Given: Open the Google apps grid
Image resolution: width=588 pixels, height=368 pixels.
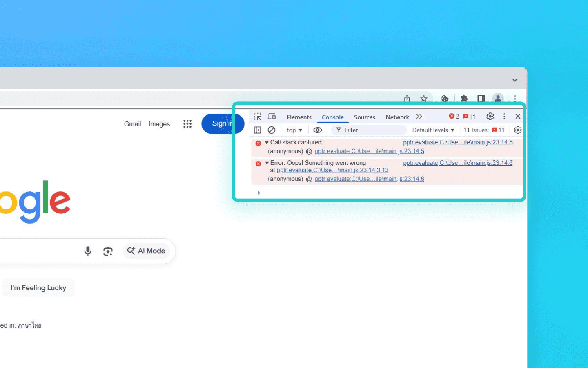Looking at the screenshot, I should (187, 124).
